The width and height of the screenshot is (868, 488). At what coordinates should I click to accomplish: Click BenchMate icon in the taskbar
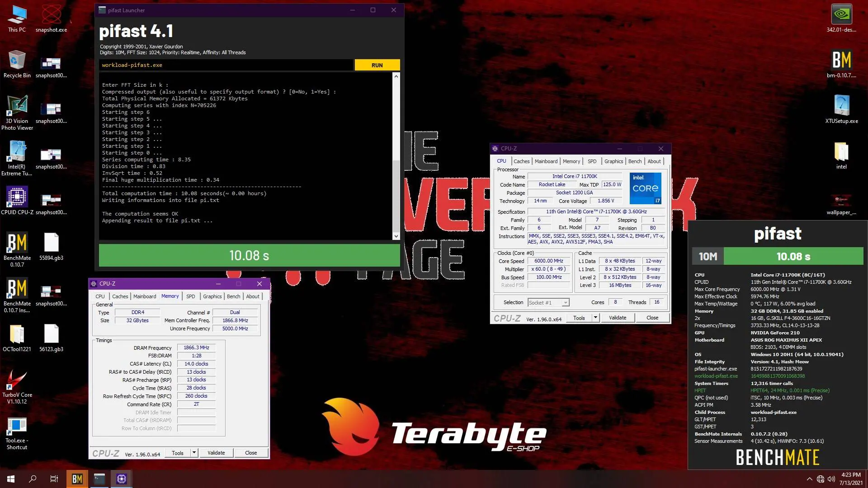coord(77,479)
